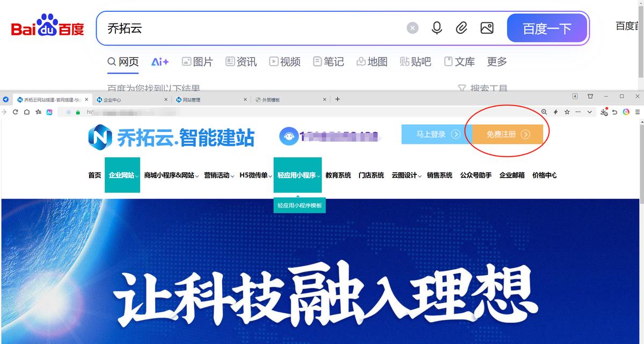
Task: Expand the 营销活动 dropdown menu
Action: pyautogui.click(x=218, y=175)
